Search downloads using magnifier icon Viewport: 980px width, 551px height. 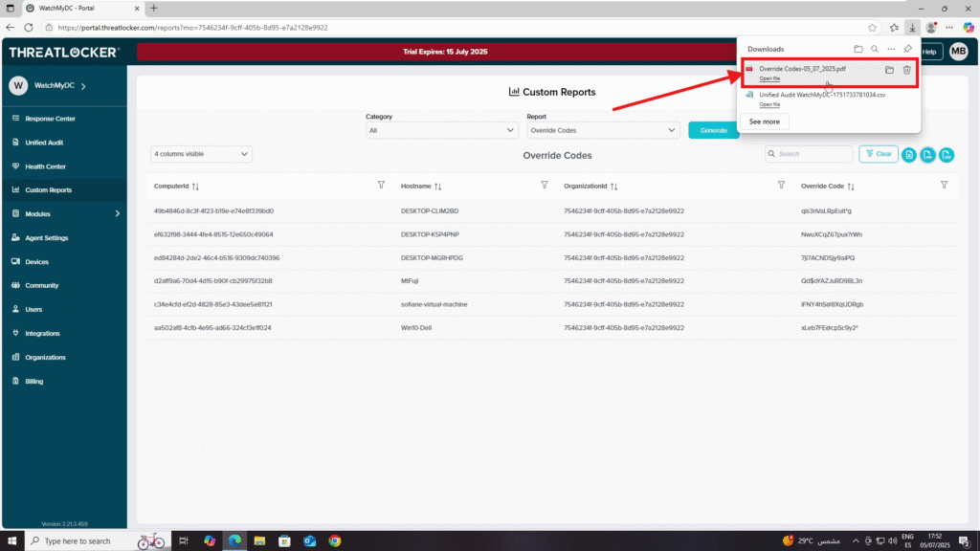[875, 49]
